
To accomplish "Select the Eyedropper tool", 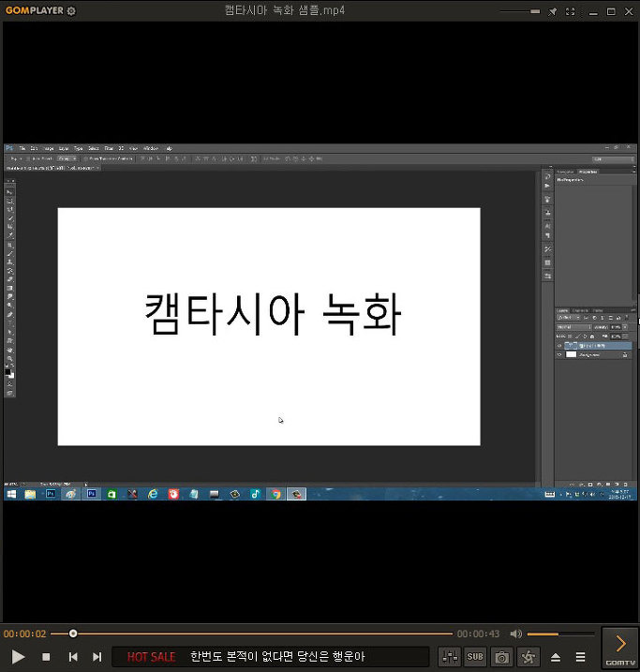I will [x=10, y=235].
